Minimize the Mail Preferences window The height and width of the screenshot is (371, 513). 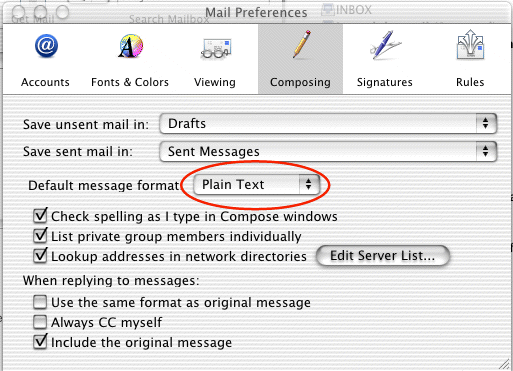tap(40, 12)
